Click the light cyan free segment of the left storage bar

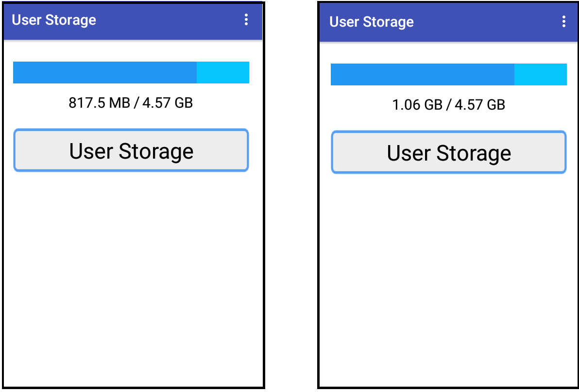click(223, 72)
